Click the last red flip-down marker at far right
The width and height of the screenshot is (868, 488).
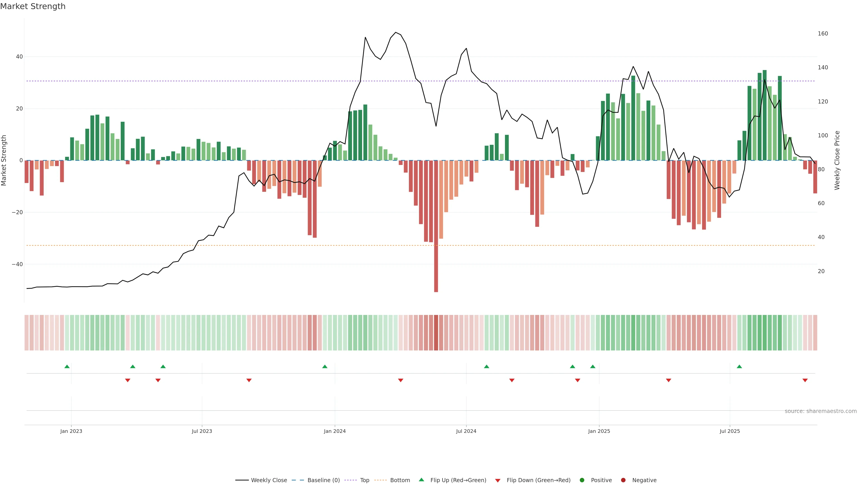pyautogui.click(x=805, y=380)
